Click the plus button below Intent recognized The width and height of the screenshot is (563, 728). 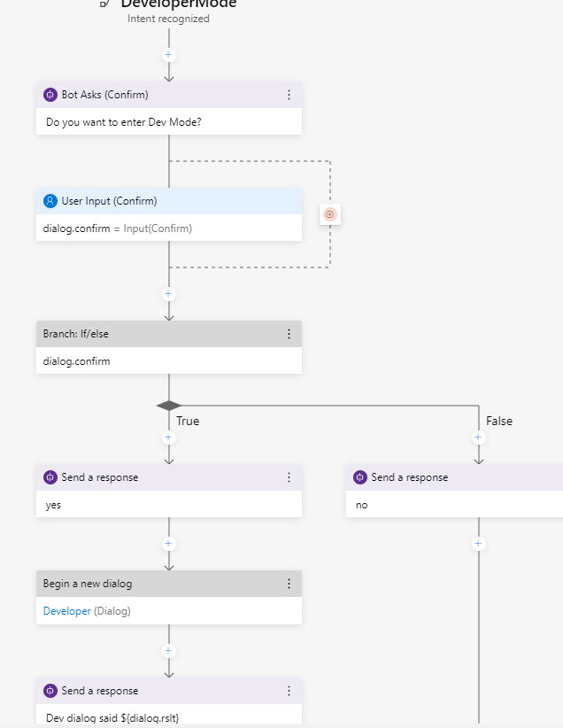click(x=168, y=55)
